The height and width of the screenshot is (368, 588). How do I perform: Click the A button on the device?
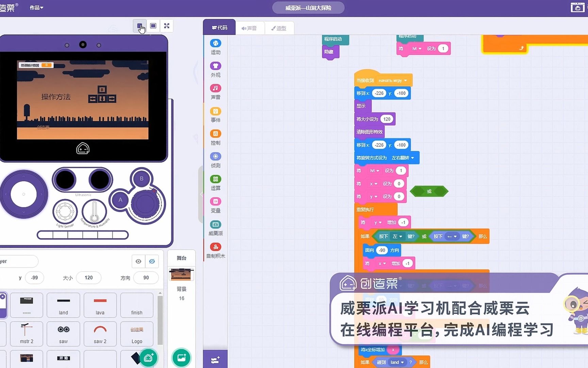120,200
